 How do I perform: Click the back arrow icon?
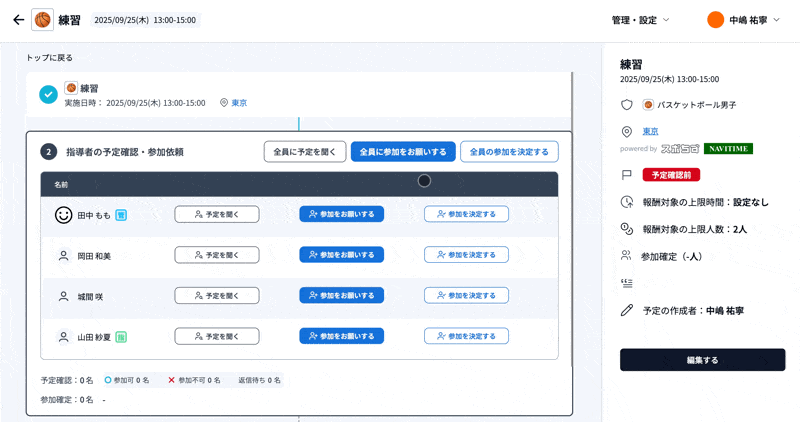pos(18,20)
